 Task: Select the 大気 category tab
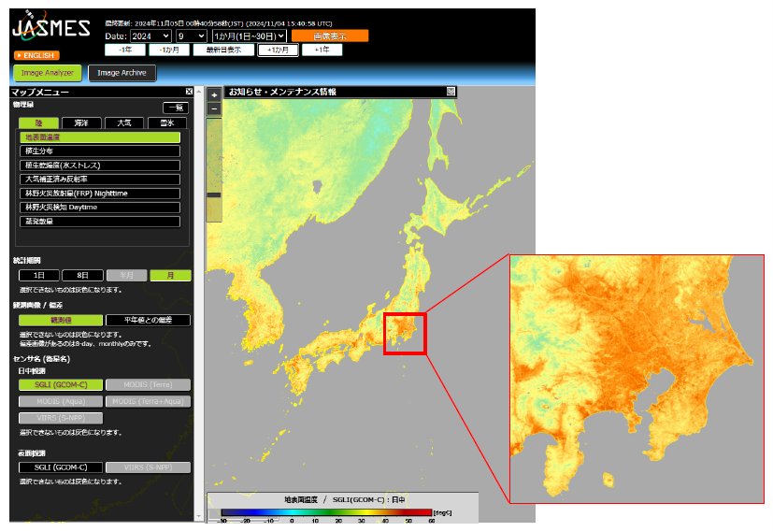(x=124, y=122)
